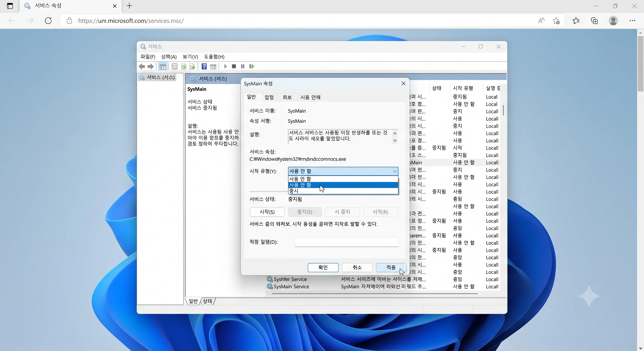Add page to favorites star-plus icon
Image resolution: width=644 pixels, height=351 pixels.
click(x=556, y=21)
